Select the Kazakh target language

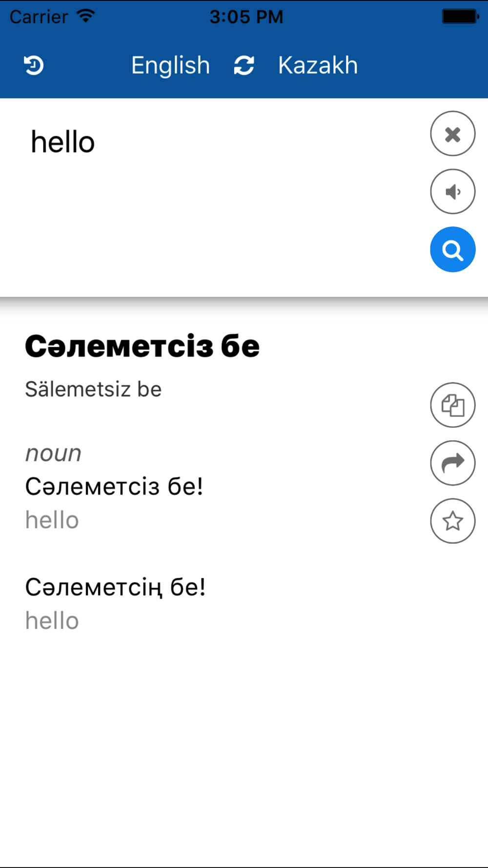[x=318, y=65]
